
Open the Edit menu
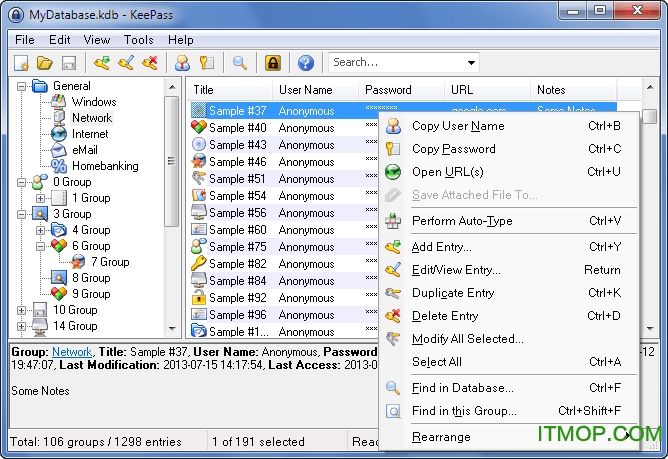click(60, 40)
